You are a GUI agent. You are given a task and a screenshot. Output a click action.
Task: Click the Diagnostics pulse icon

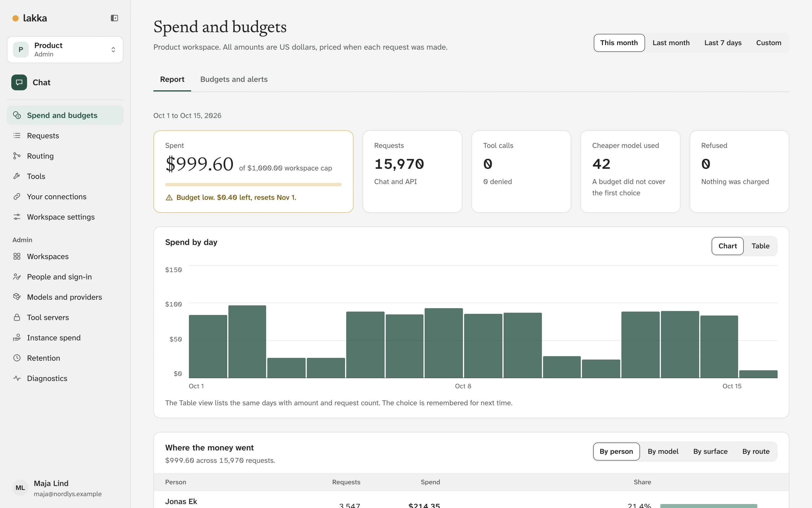tap(17, 378)
